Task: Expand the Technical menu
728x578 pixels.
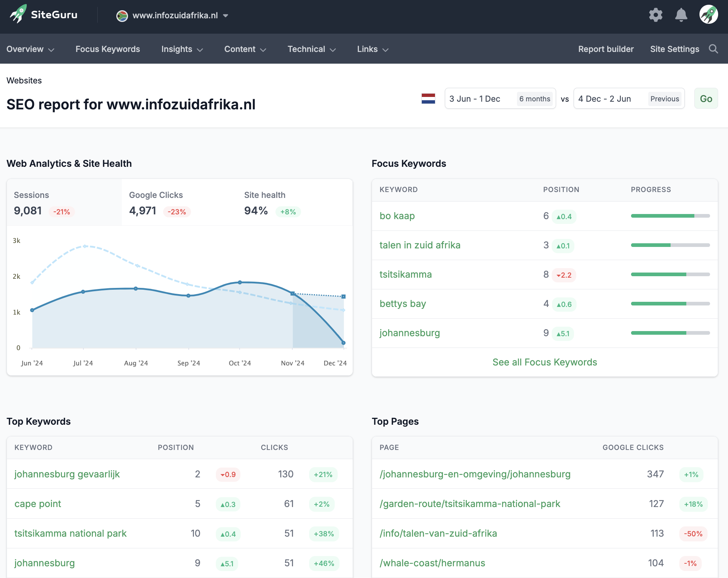Action: pos(311,49)
